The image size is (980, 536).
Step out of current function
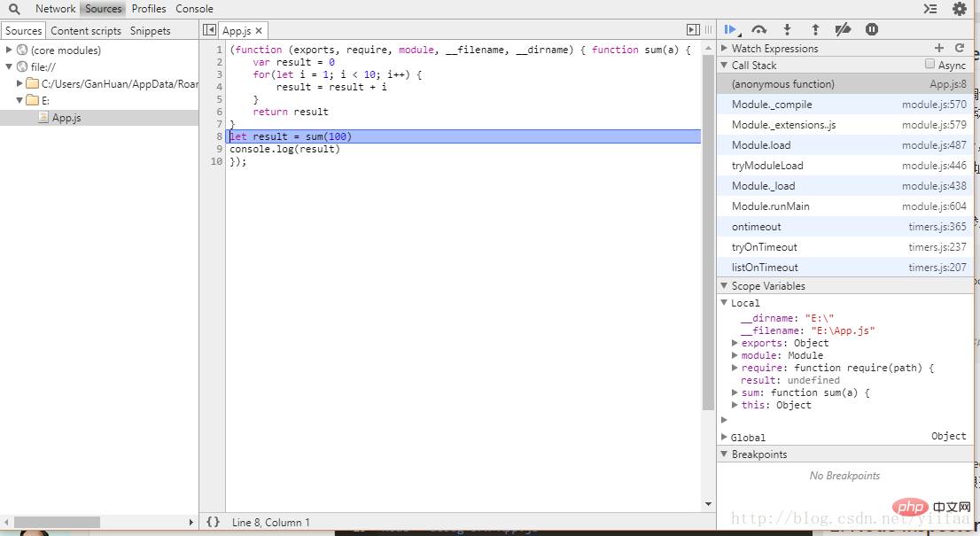pos(815,29)
